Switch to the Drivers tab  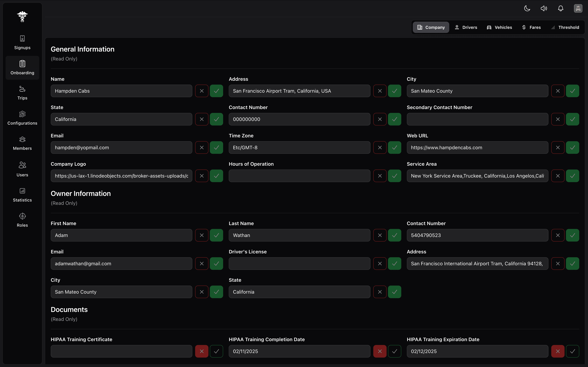(466, 27)
